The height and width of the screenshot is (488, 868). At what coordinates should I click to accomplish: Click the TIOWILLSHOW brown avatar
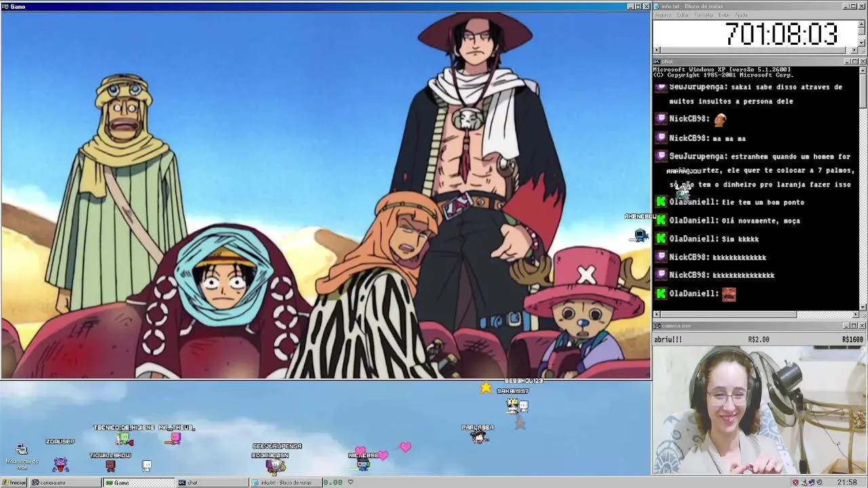111,466
